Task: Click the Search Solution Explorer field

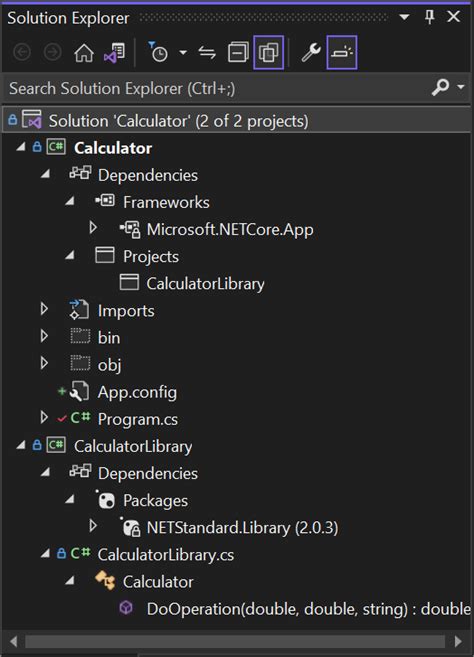Action: click(x=218, y=88)
